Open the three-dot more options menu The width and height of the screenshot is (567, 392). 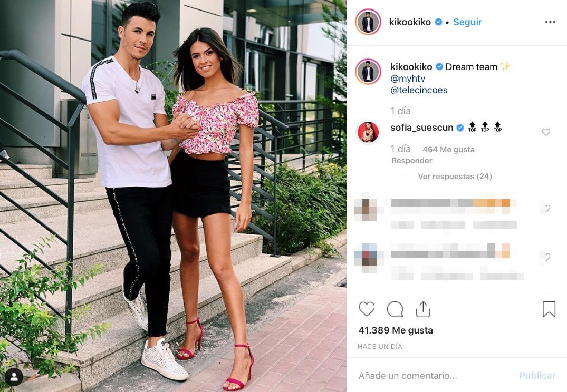[x=550, y=22]
